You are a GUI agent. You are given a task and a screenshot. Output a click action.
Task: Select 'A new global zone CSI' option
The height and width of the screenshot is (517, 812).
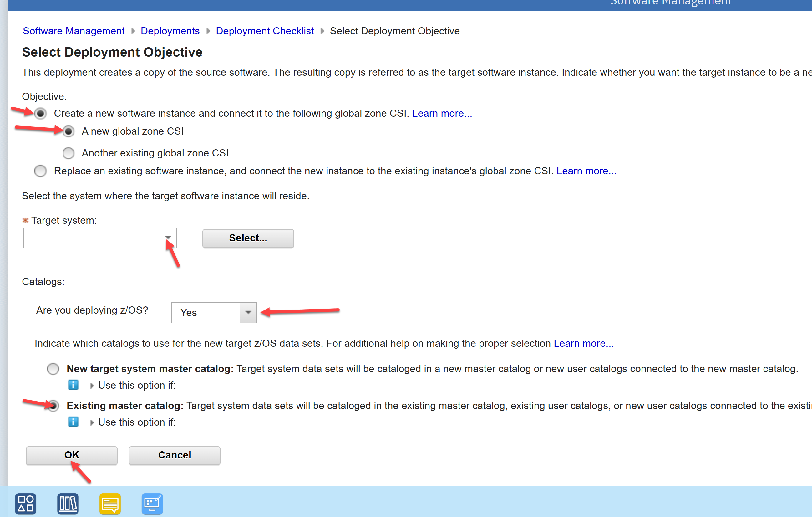[69, 131]
